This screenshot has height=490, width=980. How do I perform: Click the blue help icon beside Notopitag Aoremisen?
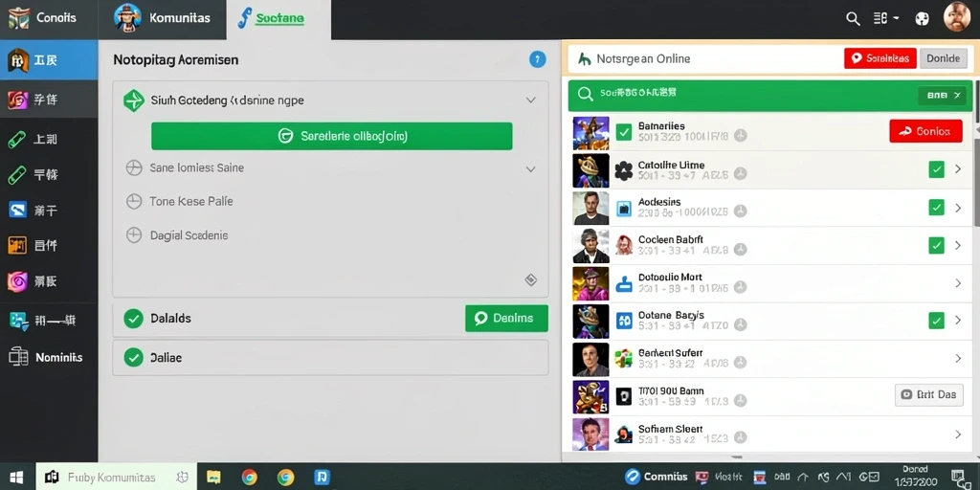click(538, 59)
